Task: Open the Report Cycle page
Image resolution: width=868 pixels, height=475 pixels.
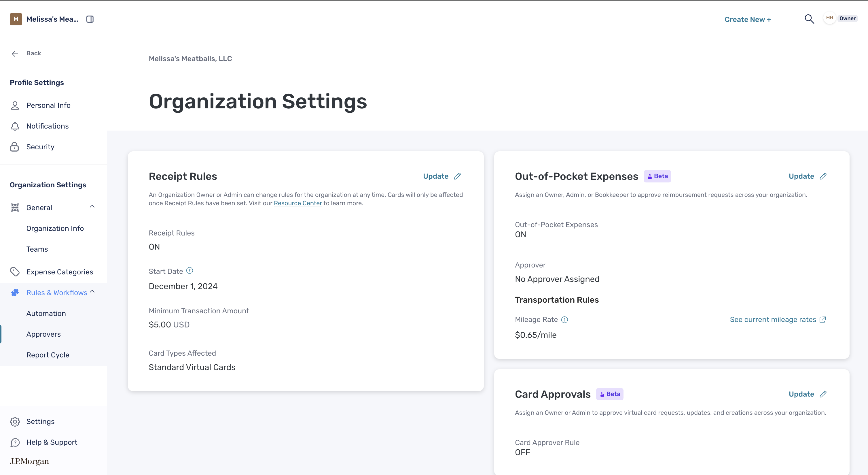Action: pyautogui.click(x=48, y=355)
